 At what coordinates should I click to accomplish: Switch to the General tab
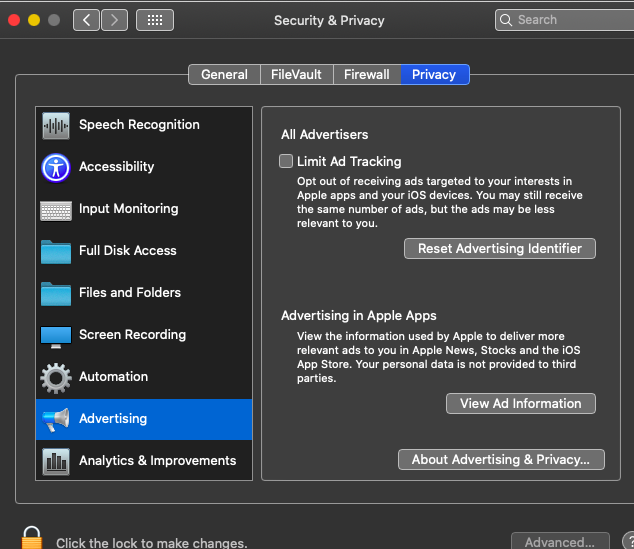(x=224, y=74)
